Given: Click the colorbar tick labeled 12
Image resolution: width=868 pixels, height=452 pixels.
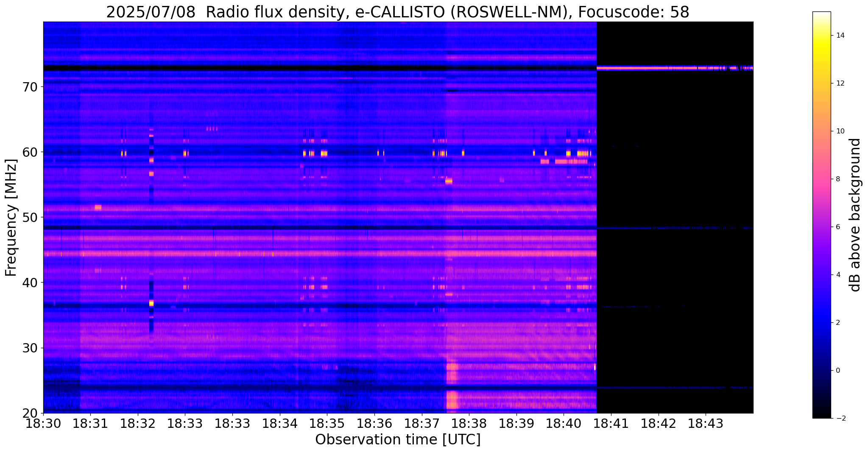Looking at the screenshot, I should 839,83.
